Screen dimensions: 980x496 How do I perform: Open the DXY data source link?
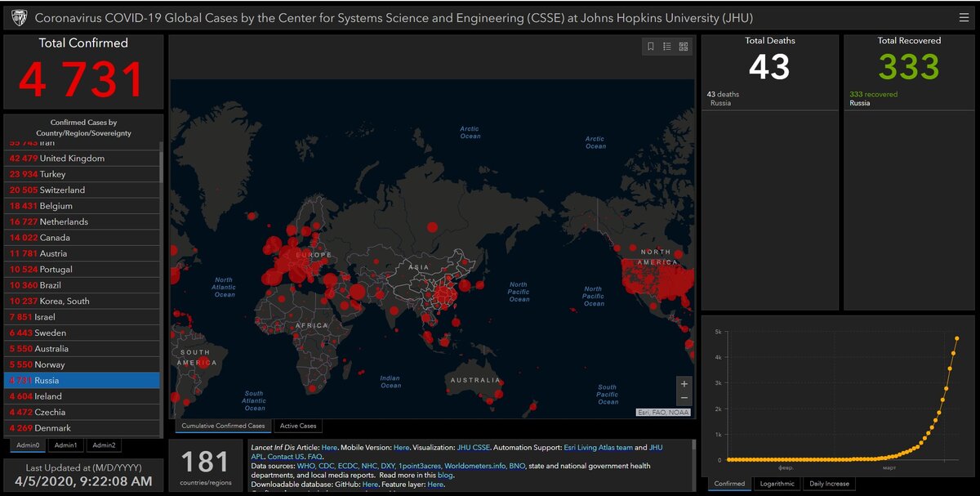(389, 466)
